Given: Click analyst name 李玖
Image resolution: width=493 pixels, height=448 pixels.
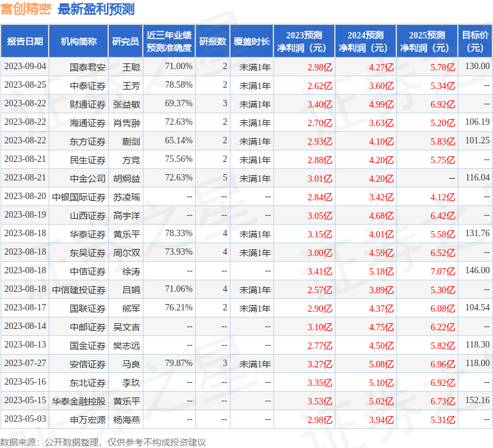Looking at the screenshot, I should (x=131, y=382).
